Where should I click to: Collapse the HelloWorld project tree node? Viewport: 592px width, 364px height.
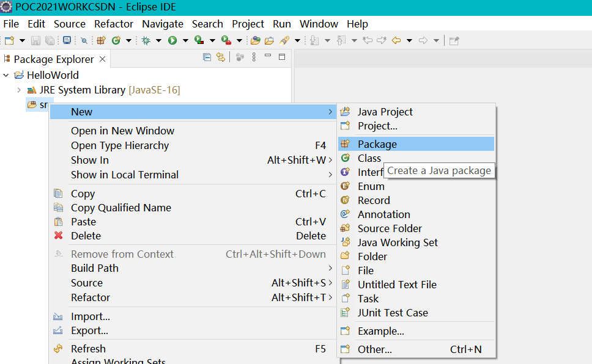point(6,75)
